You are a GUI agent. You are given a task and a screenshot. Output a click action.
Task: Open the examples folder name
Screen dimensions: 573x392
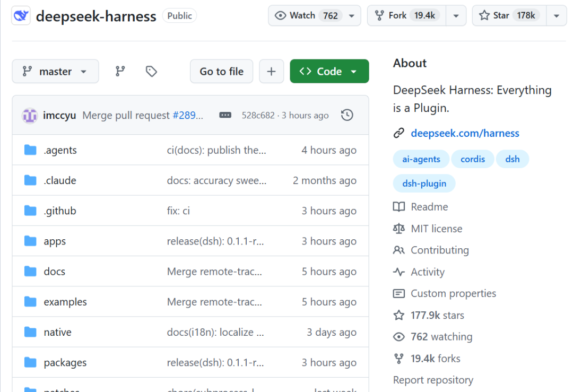tap(65, 302)
